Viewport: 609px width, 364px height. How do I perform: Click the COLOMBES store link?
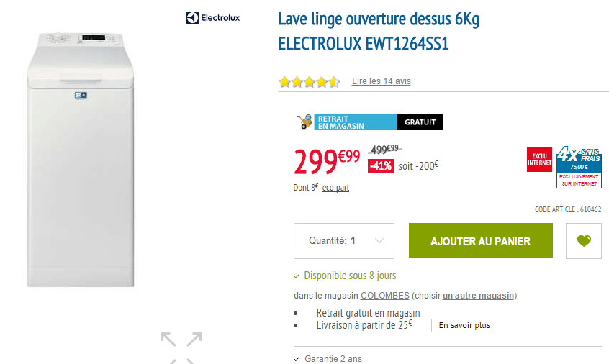(x=385, y=296)
